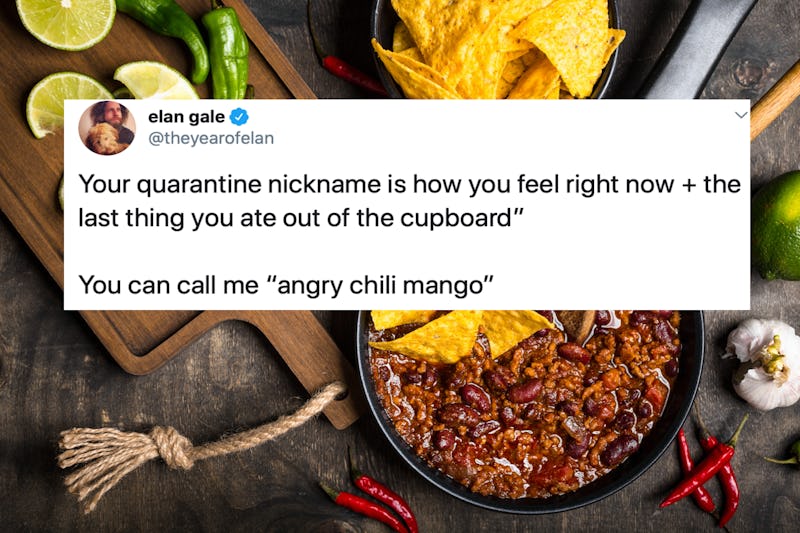Click the lime wedge on cutting board

coord(156,81)
